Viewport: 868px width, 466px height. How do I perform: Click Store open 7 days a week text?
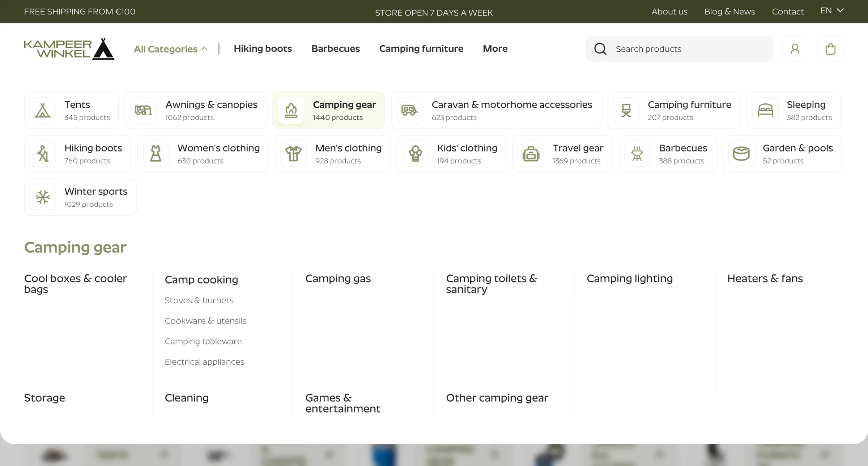click(434, 13)
